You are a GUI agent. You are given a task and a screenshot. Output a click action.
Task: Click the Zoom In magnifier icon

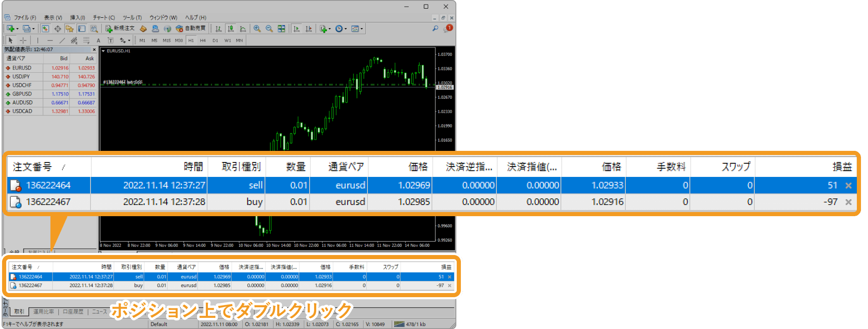click(x=257, y=29)
